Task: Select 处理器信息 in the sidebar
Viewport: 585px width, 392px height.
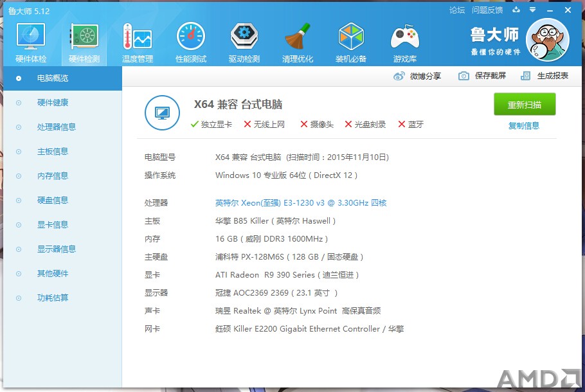Action: point(63,127)
